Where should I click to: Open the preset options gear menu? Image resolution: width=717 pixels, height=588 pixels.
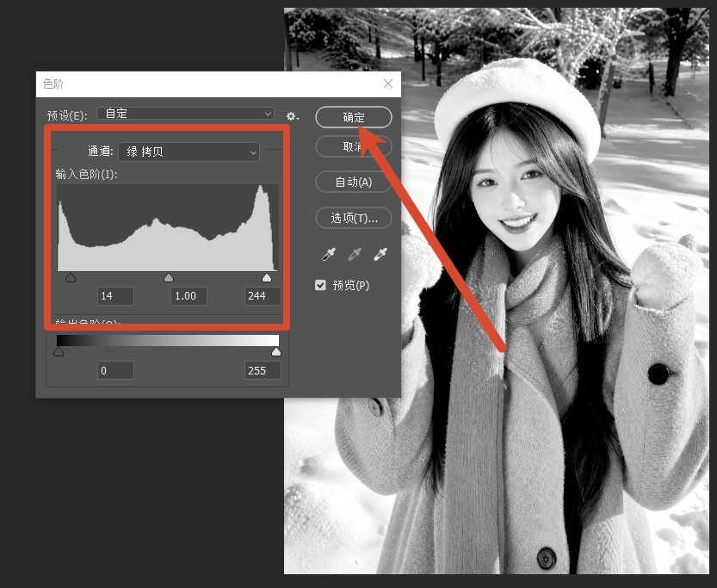click(x=292, y=116)
